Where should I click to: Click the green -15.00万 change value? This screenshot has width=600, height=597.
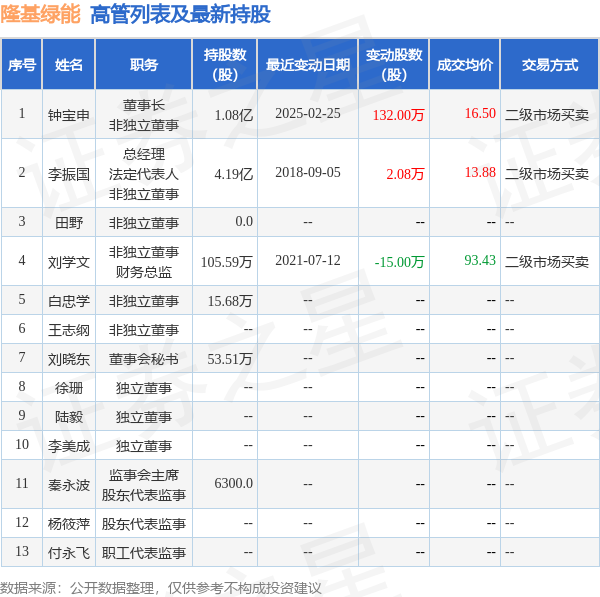399,262
